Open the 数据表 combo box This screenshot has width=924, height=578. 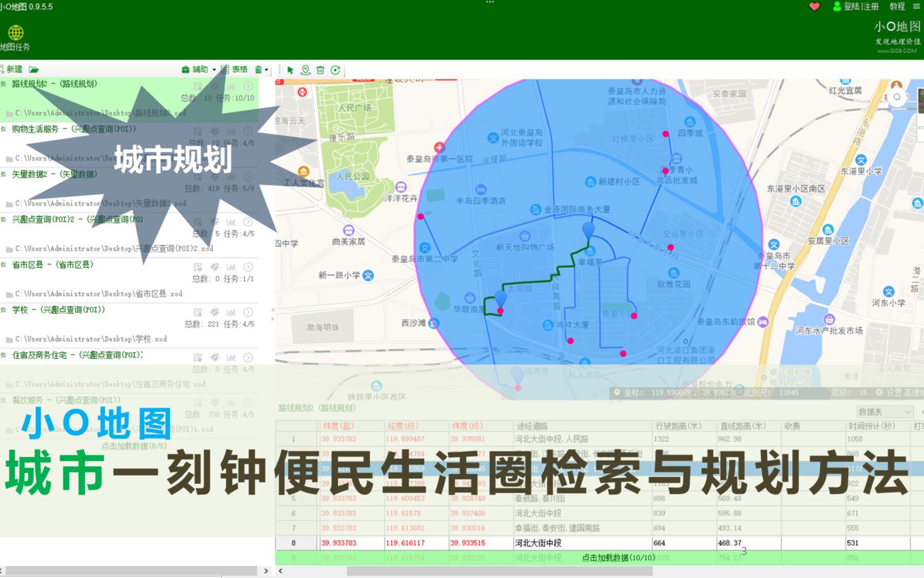pyautogui.click(x=885, y=412)
